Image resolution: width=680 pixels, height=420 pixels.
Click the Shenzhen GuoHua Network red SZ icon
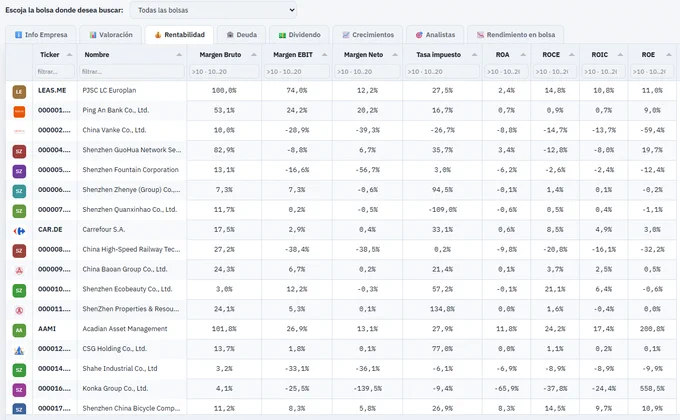click(19, 151)
